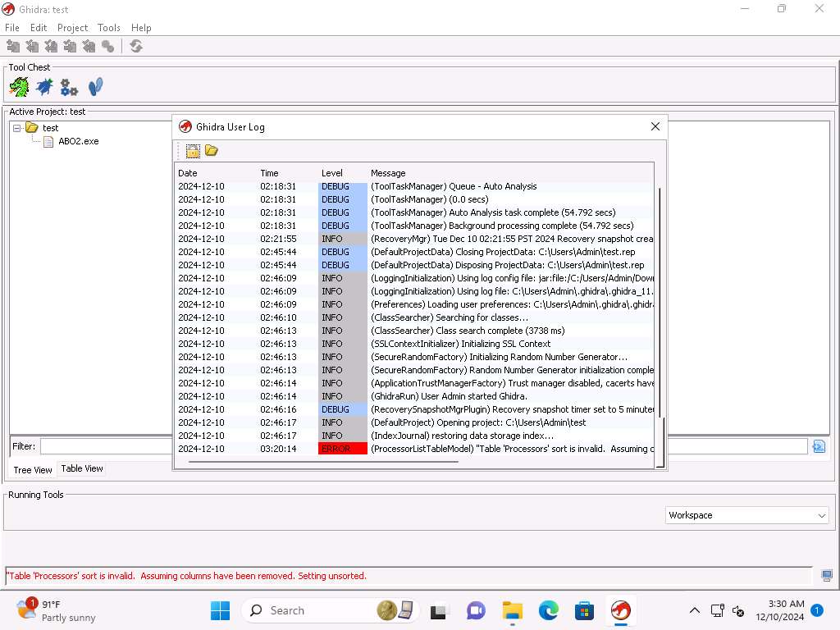840x630 pixels.
Task: Open File Explorer from the taskbar
Action: [513, 610]
